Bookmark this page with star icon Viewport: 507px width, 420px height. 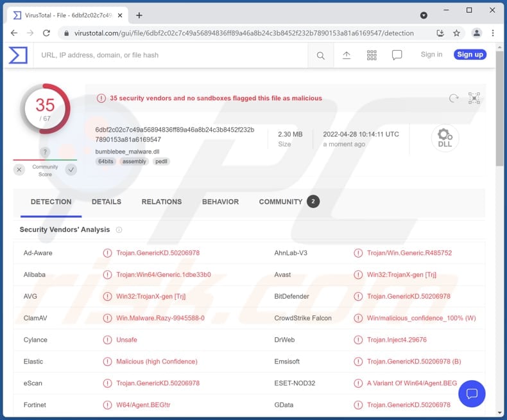click(456, 33)
